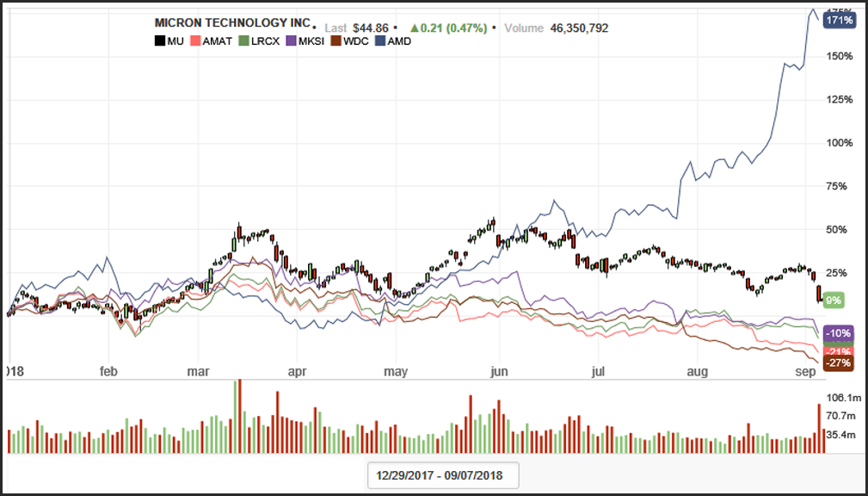Click the AMAT ticker label in legend
Image resolution: width=868 pixels, height=496 pixels.
(x=217, y=41)
